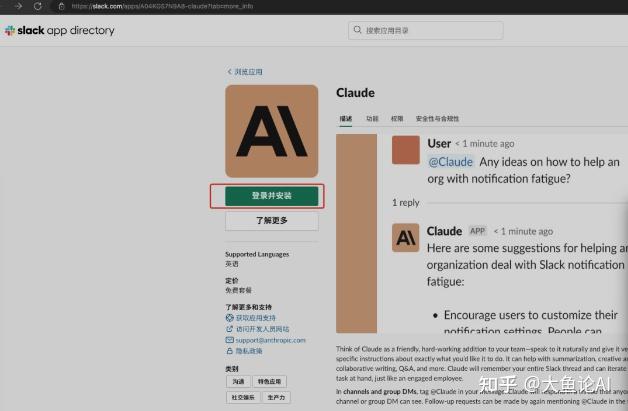Open site info icon beside the URL
Screen dimensions: 628x411
pyautogui.click(x=61, y=6)
